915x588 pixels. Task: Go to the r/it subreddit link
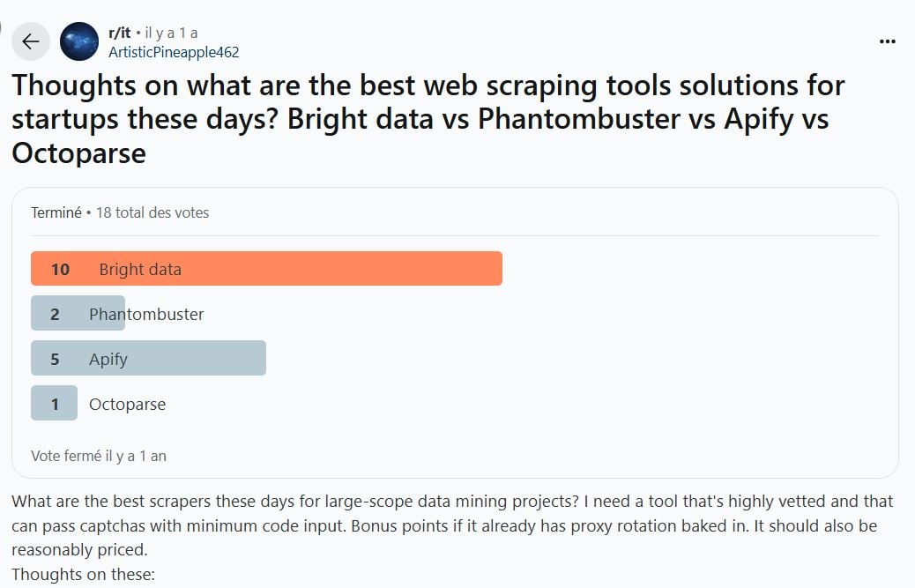click(x=119, y=33)
